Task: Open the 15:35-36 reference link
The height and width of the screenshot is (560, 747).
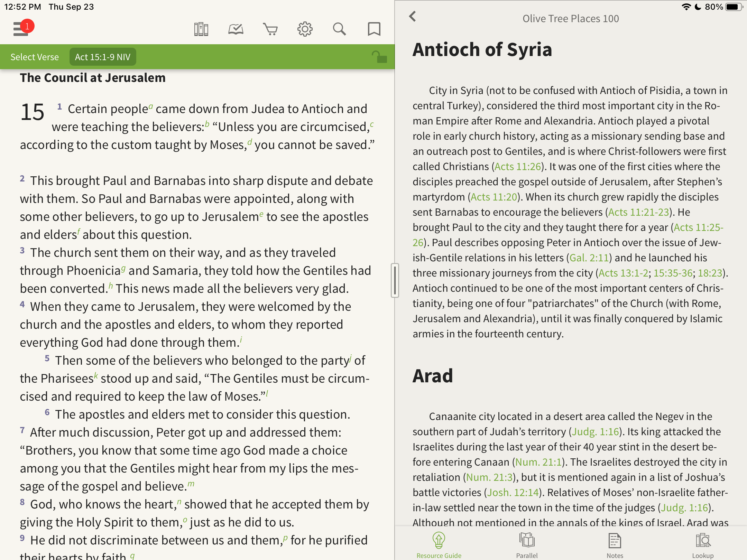Action: pyautogui.click(x=673, y=273)
